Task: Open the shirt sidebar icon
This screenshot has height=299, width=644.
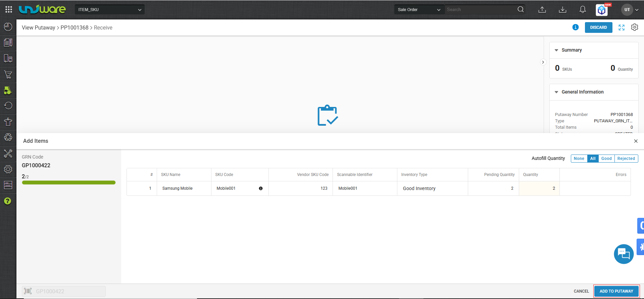Action: [8, 122]
